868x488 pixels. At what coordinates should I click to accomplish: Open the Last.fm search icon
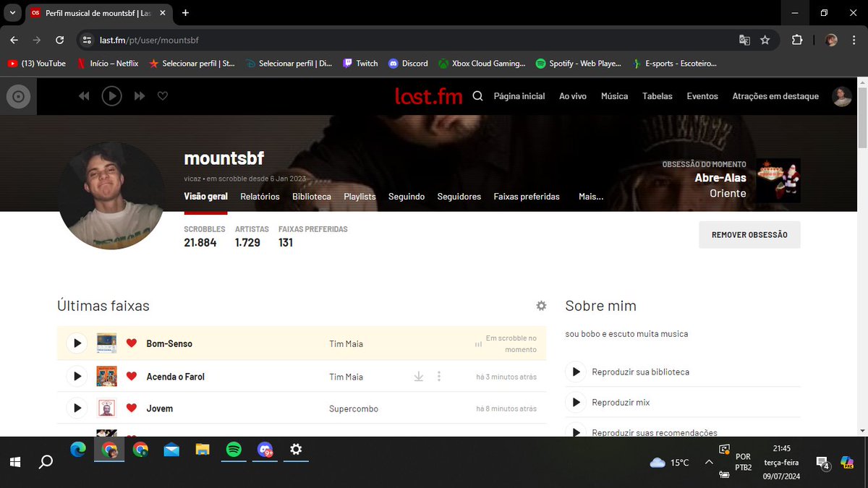coord(477,95)
